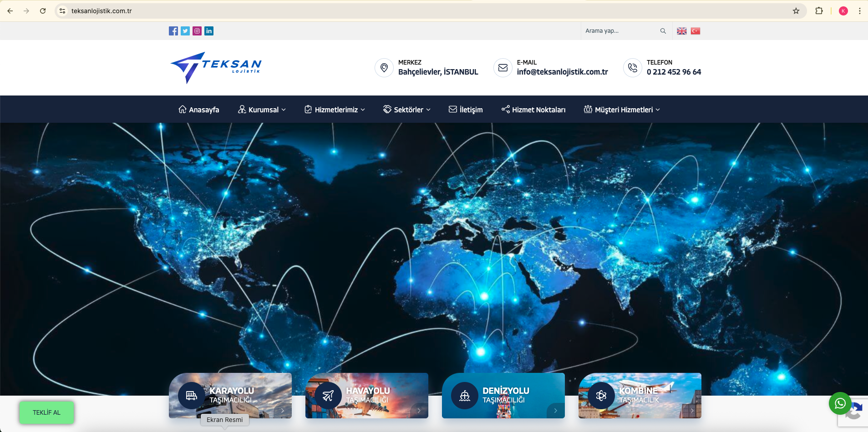Open WhatsApp chat floating button
Screen dimensions: 868x432
[x=840, y=403]
